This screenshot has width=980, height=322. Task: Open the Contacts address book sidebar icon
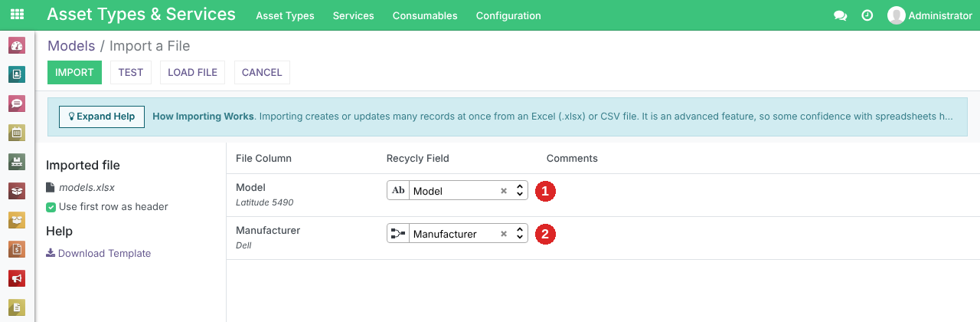[17, 74]
